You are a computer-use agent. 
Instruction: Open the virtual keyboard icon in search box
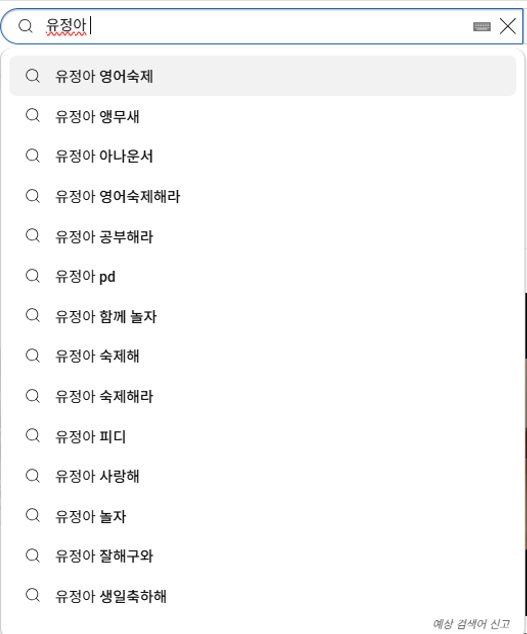(x=481, y=27)
